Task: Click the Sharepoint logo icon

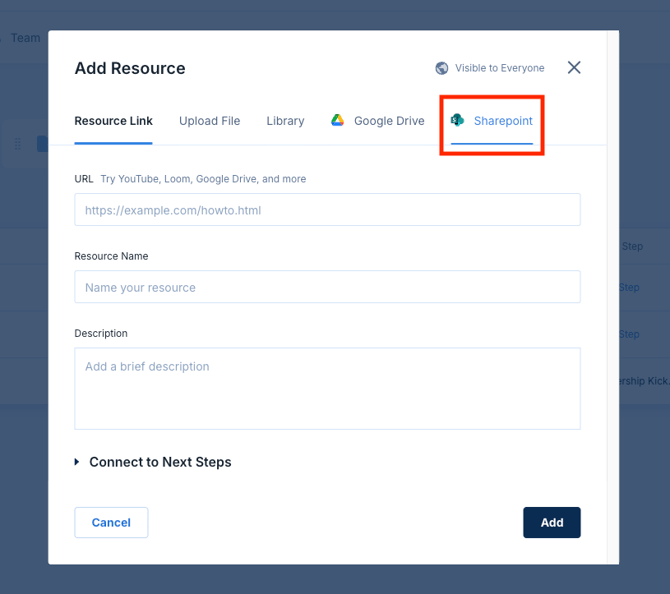Action: pyautogui.click(x=458, y=121)
